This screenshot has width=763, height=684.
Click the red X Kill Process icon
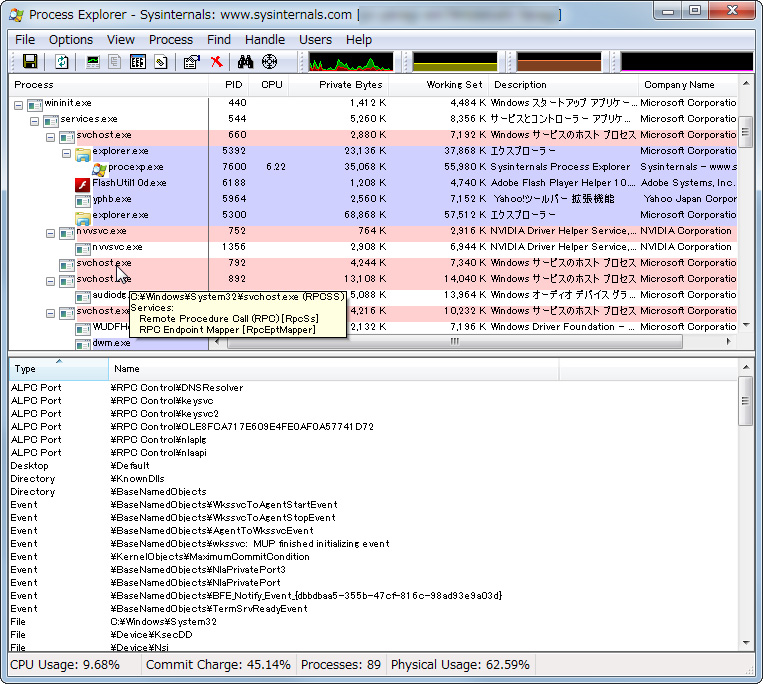coord(217,62)
